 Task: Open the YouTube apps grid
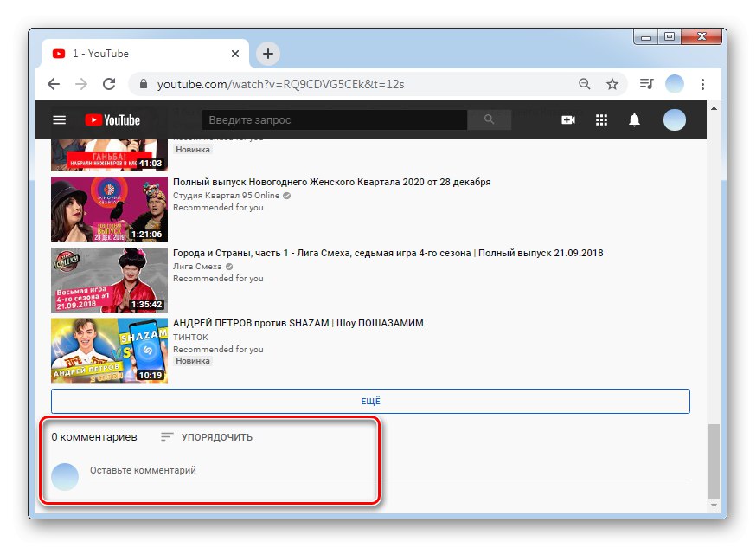click(x=601, y=119)
